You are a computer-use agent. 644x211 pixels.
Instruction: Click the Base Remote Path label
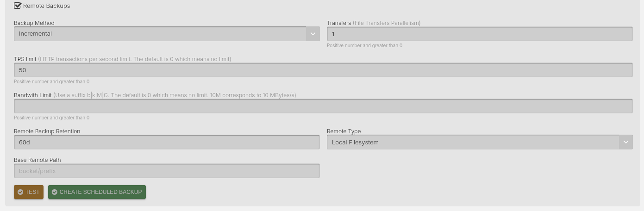coord(37,160)
